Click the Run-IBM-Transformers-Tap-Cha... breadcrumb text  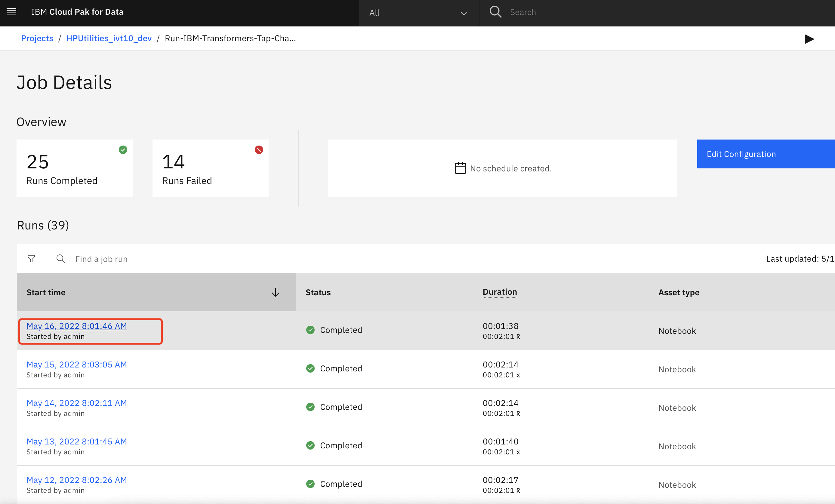coord(230,38)
